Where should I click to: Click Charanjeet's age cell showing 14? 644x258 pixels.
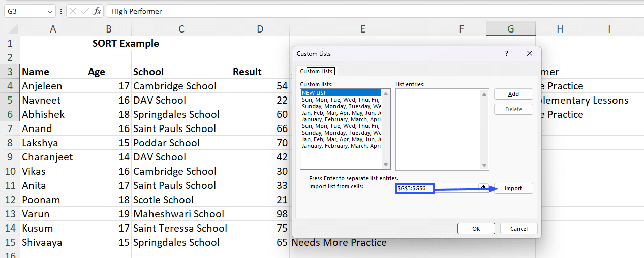(x=108, y=157)
